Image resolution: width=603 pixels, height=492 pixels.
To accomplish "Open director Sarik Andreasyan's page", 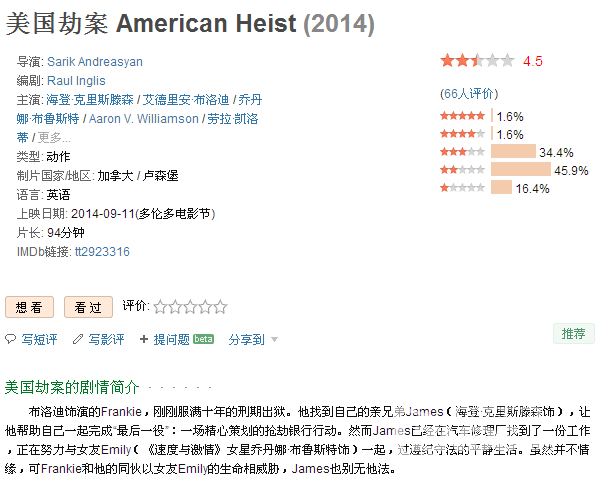I will tap(95, 62).
